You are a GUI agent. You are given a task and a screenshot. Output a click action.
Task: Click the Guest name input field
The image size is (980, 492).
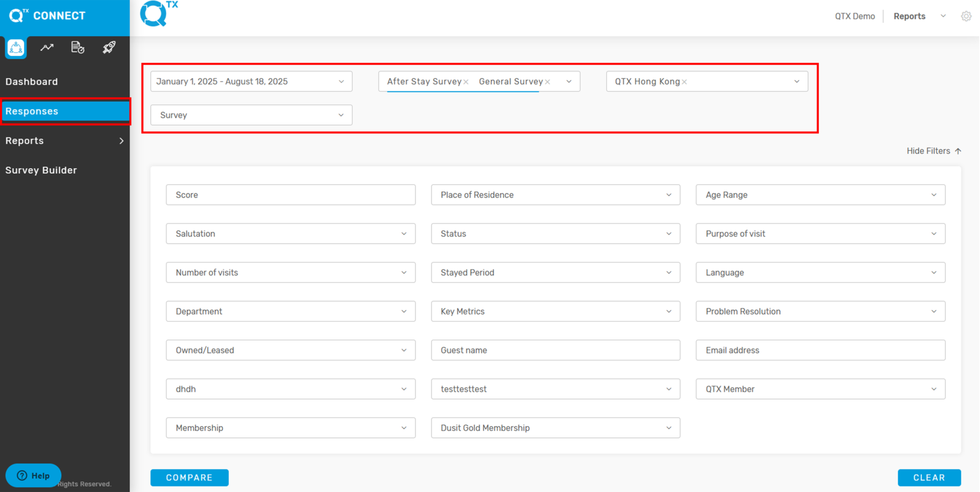tap(556, 350)
